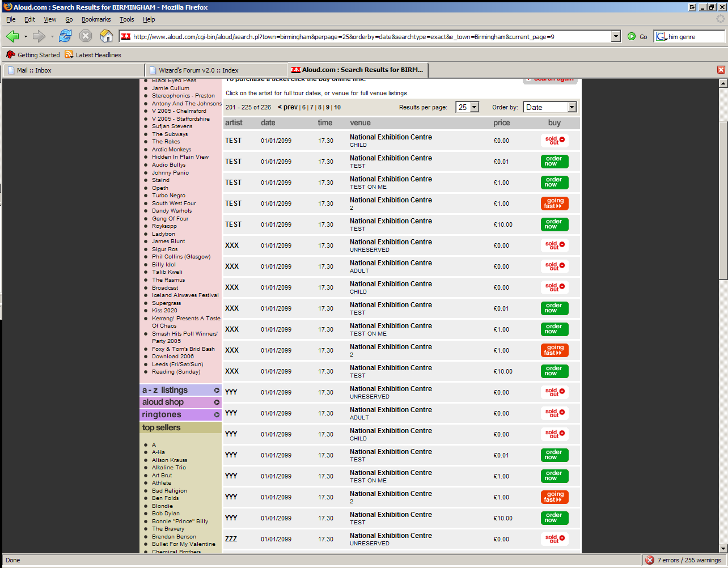Click the search box containing him genre

click(695, 36)
